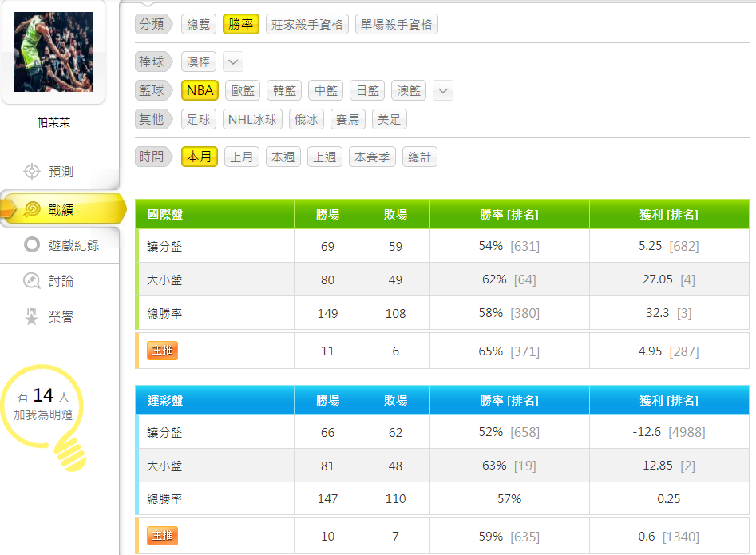Image resolution: width=756 pixels, height=555 pixels.
Task: Click 運彩盤 主推 profit 0.6 [1340]
Action: coord(669,536)
